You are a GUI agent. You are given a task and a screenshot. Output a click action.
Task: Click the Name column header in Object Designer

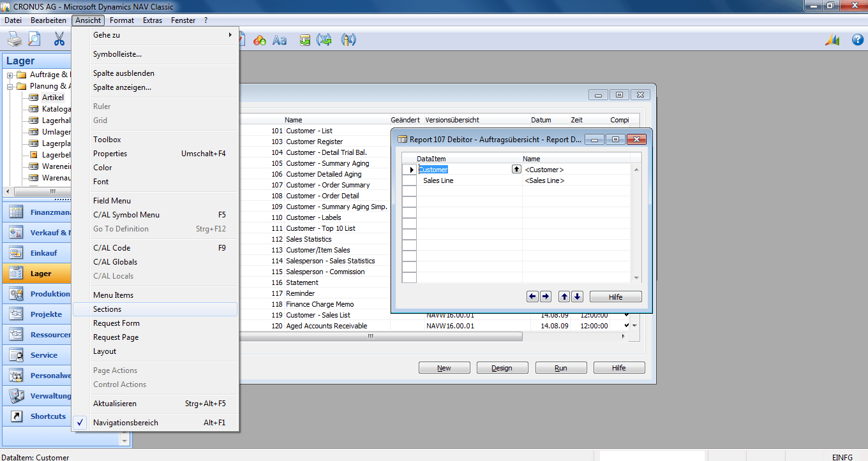click(x=293, y=120)
